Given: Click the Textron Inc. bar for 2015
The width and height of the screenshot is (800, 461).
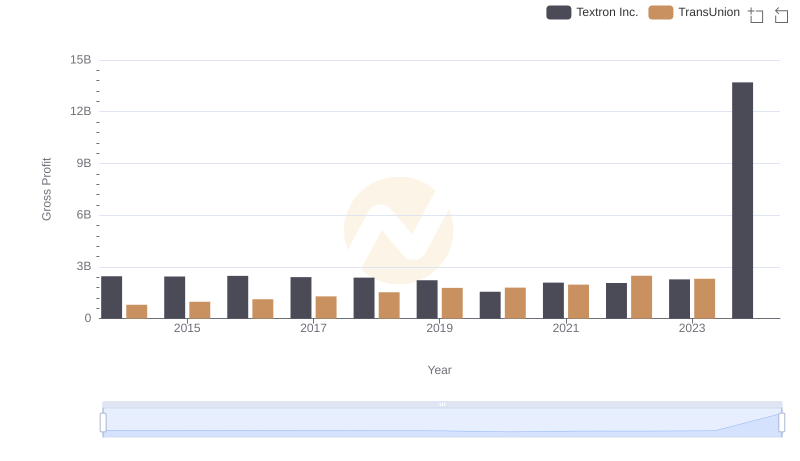Looking at the screenshot, I should 174,298.
